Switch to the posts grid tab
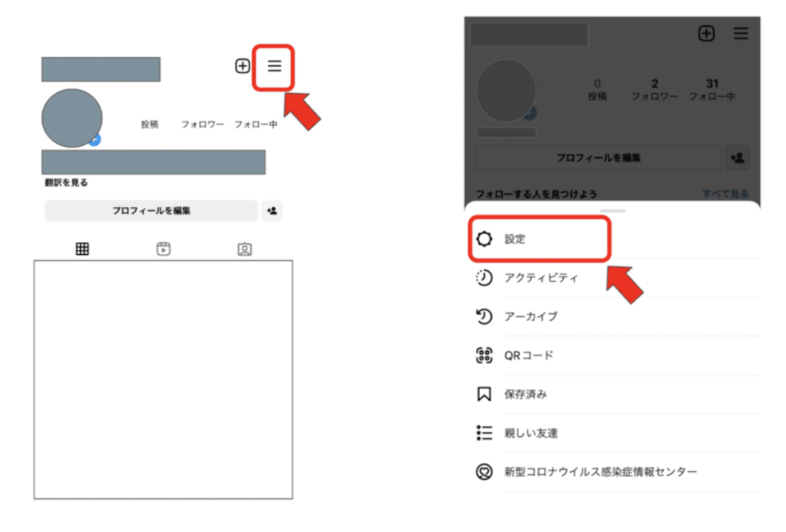The height and width of the screenshot is (532, 786). point(82,249)
